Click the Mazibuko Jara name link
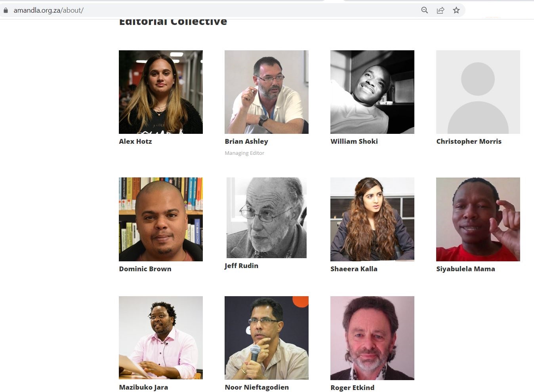Viewport: 534px width, 392px height. coord(143,387)
